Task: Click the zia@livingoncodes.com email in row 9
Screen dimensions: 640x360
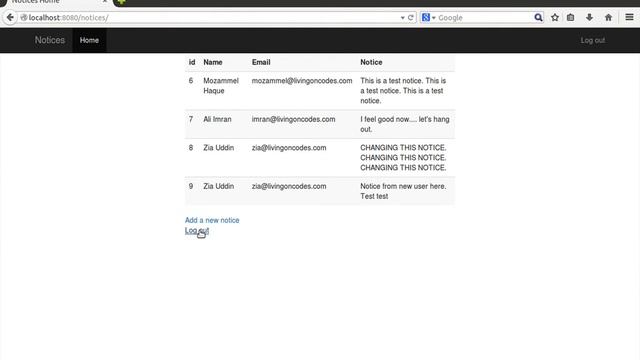Action: pos(289,186)
